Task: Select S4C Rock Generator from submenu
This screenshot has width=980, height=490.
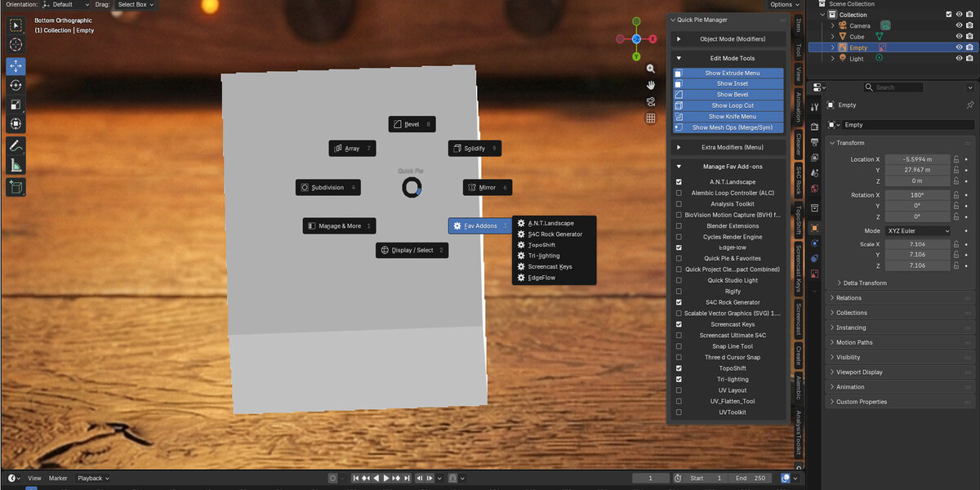Action: click(555, 234)
